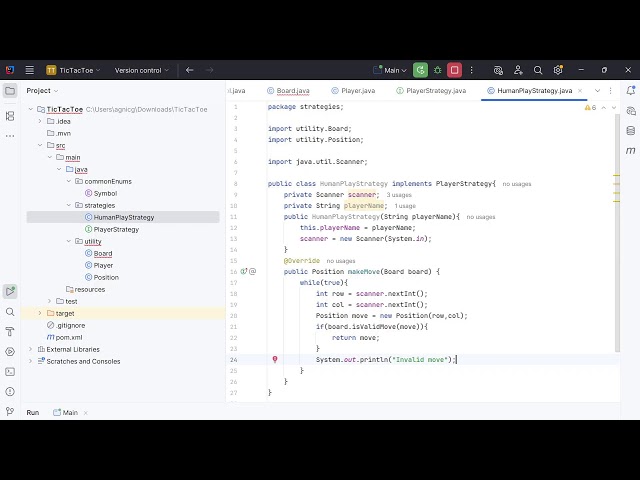Open the Services tool window icon

click(x=10, y=351)
